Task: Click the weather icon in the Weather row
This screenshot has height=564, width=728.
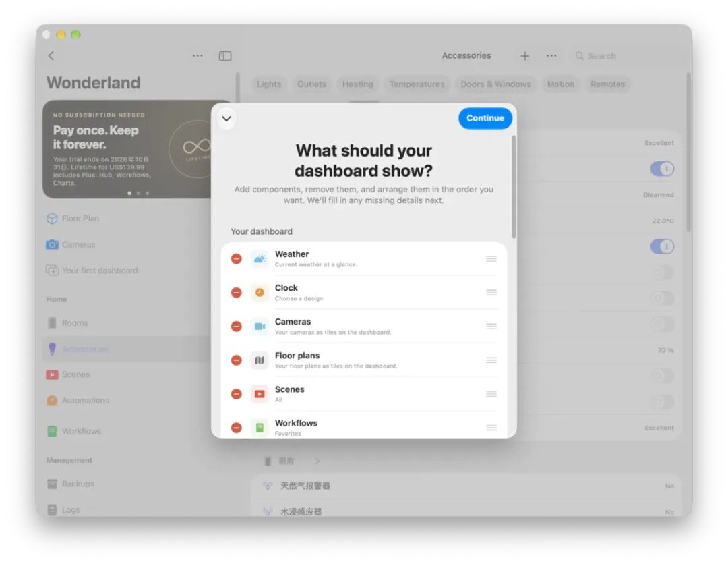Action: [260, 259]
